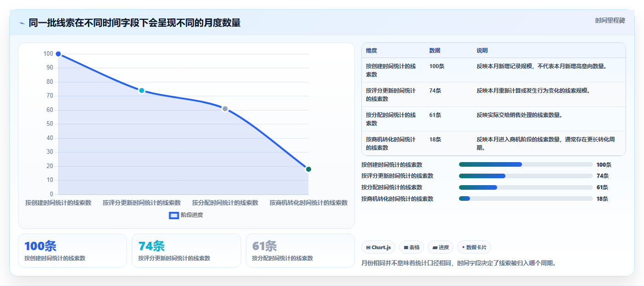644x286 pixels.
Task: Click description starting 反映本月进入商机阶段
Action: coord(545,143)
